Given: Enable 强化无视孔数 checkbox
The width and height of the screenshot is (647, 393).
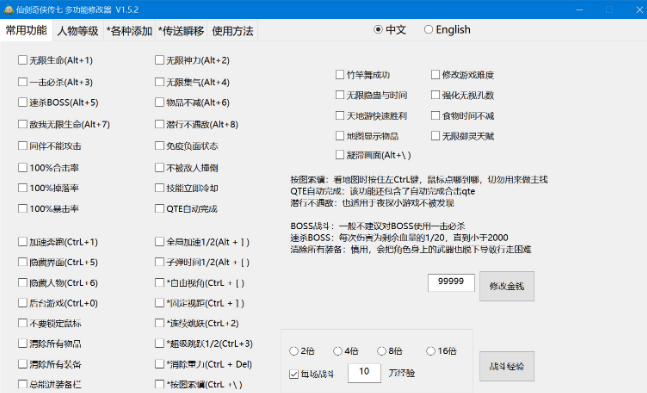Looking at the screenshot, I should [x=435, y=95].
